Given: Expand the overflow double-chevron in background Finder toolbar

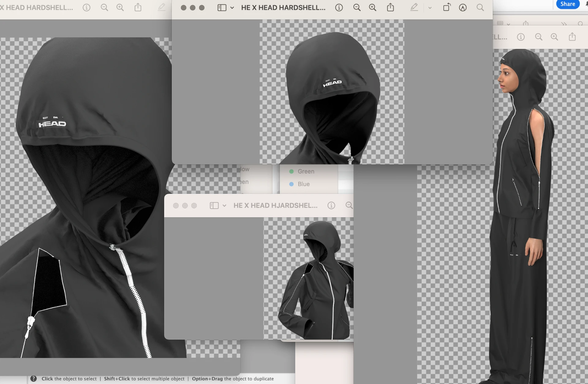Looking at the screenshot, I should coord(564,24).
